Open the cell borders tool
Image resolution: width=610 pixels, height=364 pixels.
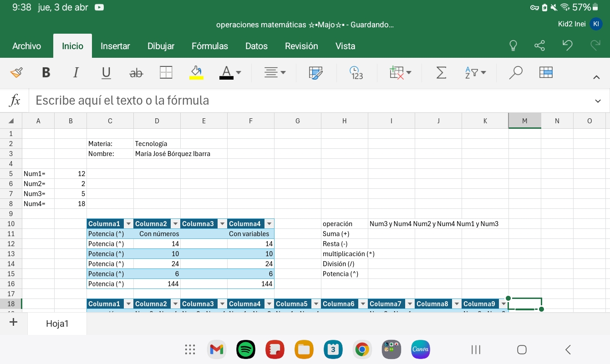pos(166,73)
